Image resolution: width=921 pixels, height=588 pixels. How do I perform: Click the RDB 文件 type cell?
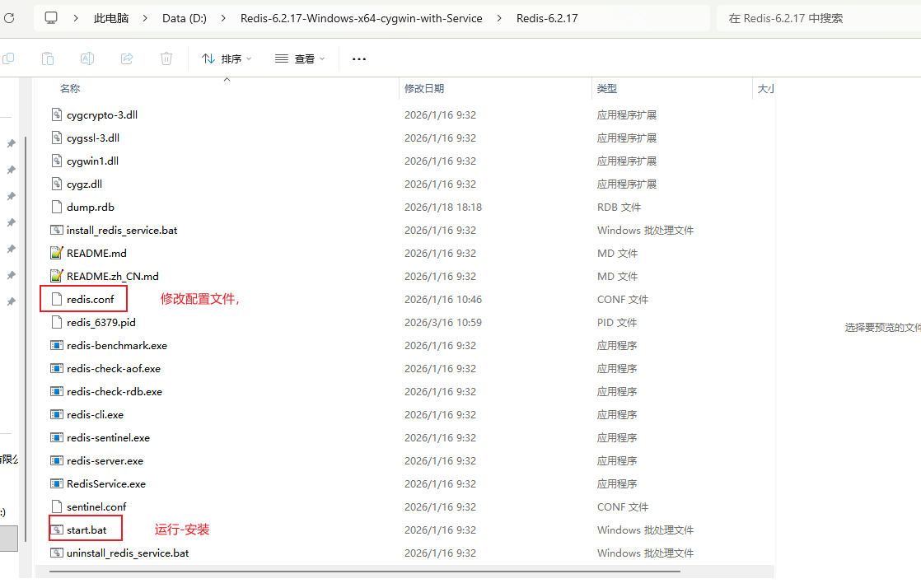(x=619, y=207)
